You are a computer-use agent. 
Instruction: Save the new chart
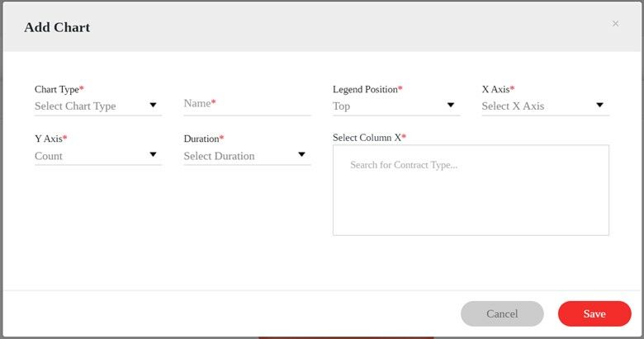(594, 313)
